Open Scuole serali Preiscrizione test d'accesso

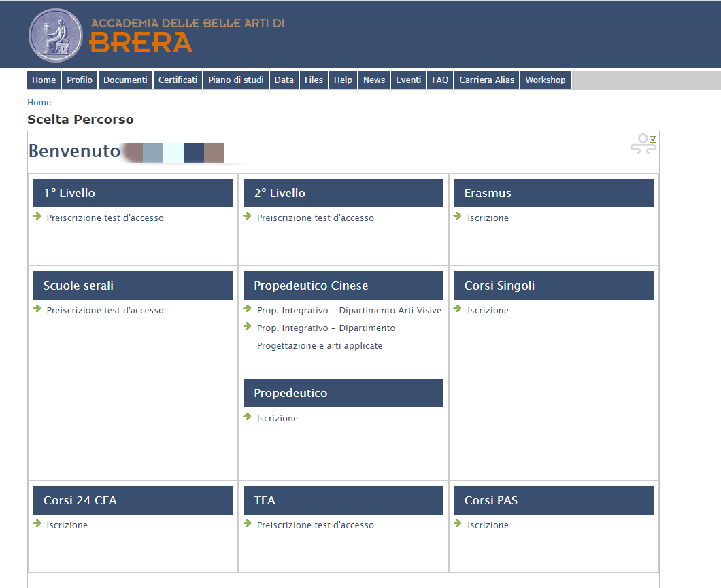pos(105,310)
